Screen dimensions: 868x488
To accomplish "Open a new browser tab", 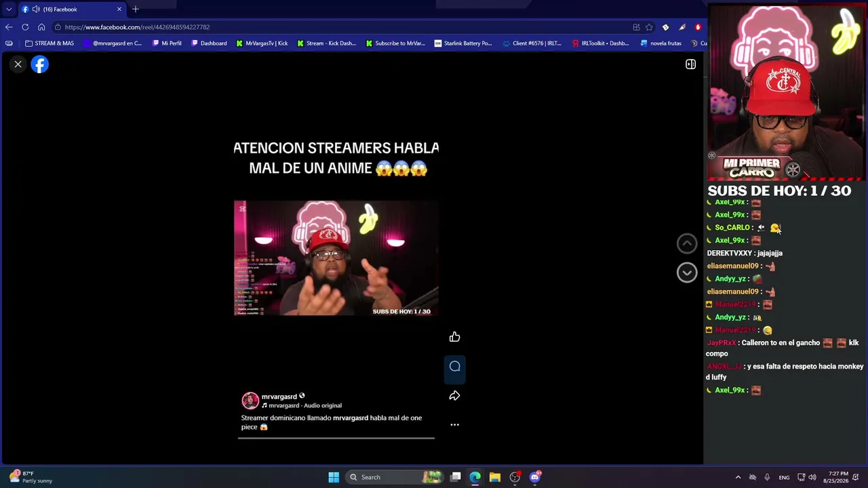I will coord(136,9).
